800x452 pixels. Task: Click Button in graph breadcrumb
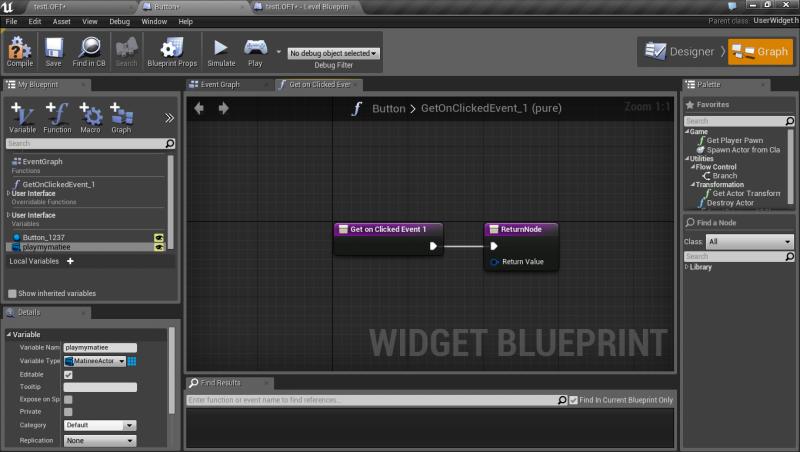388,108
